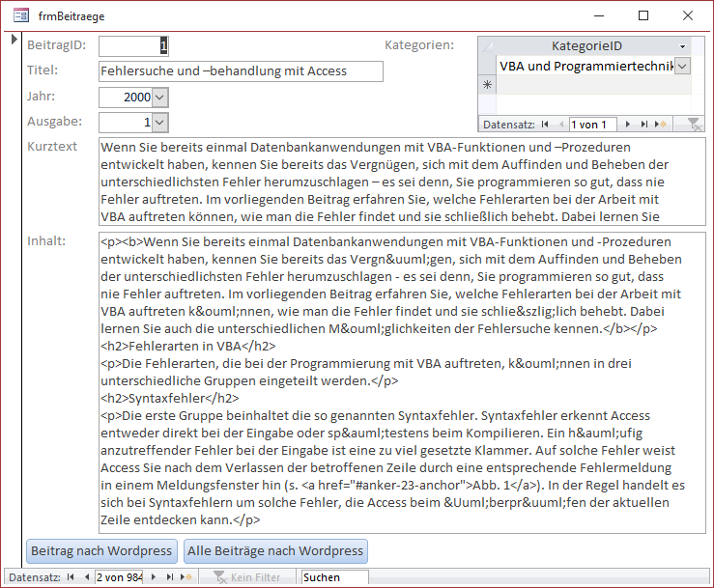The height and width of the screenshot is (588, 714).
Task: Go to last record in main navigation bar
Action: coord(170,577)
